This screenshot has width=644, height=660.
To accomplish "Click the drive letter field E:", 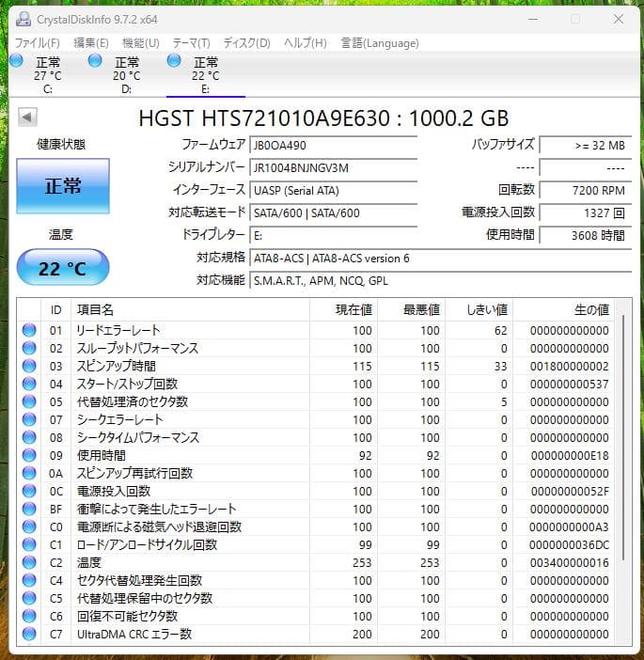I will [334, 235].
